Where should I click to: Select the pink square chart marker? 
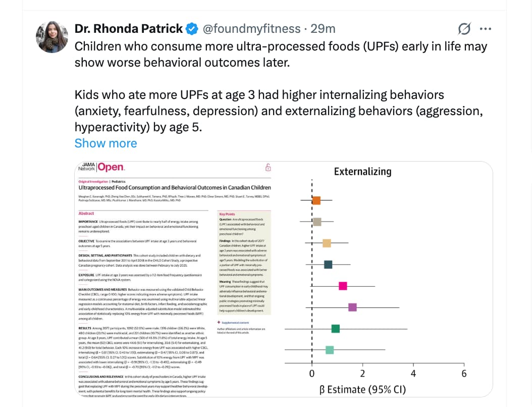(343, 286)
